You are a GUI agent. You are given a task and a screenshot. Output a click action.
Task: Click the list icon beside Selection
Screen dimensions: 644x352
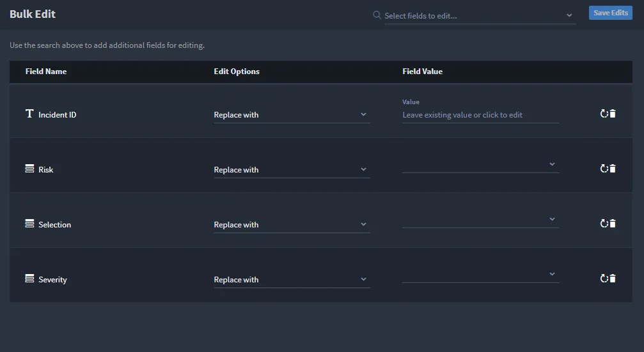[29, 224]
